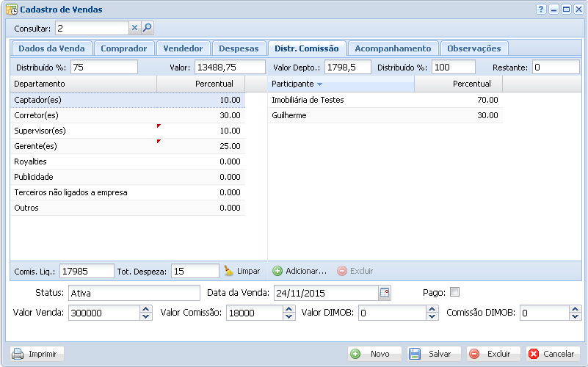This screenshot has height=367, width=588.
Task: Select the Corretor(es) department row
Action: pos(127,115)
